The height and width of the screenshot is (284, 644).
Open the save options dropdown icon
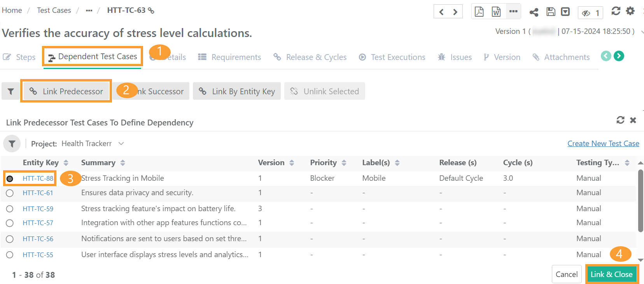[565, 12]
